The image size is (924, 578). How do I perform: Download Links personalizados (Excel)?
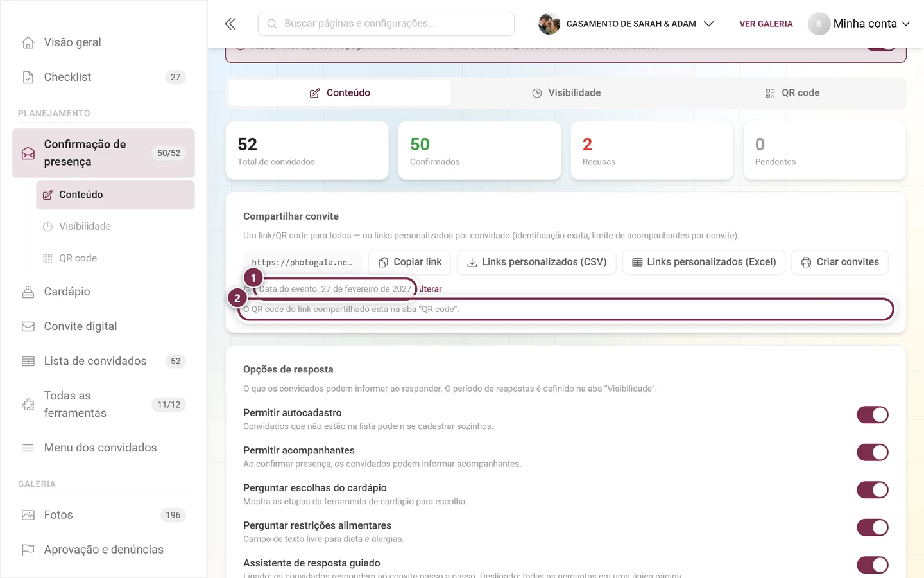coord(704,262)
